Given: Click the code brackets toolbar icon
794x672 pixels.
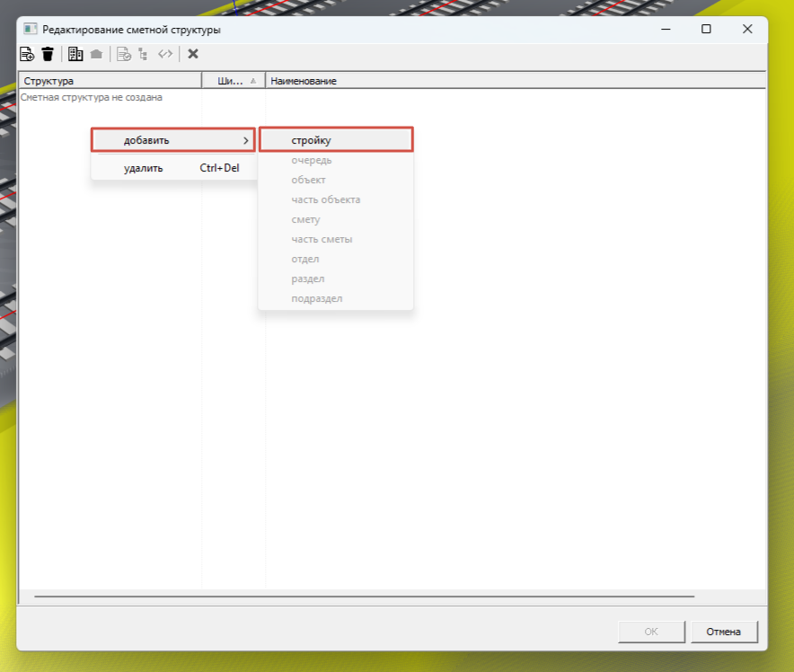Looking at the screenshot, I should pos(165,54).
